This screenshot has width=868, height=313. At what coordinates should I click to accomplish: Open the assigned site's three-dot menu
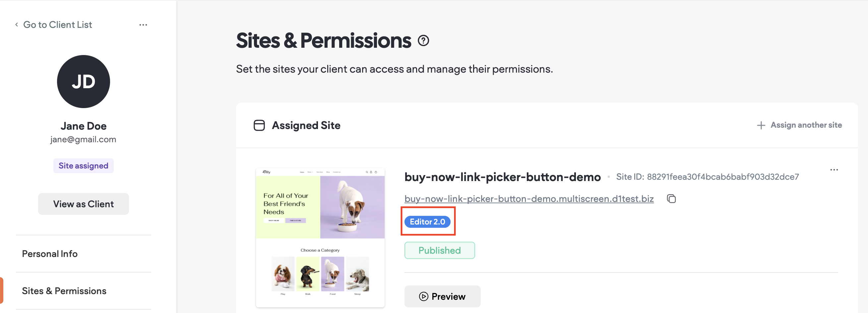[x=834, y=170]
